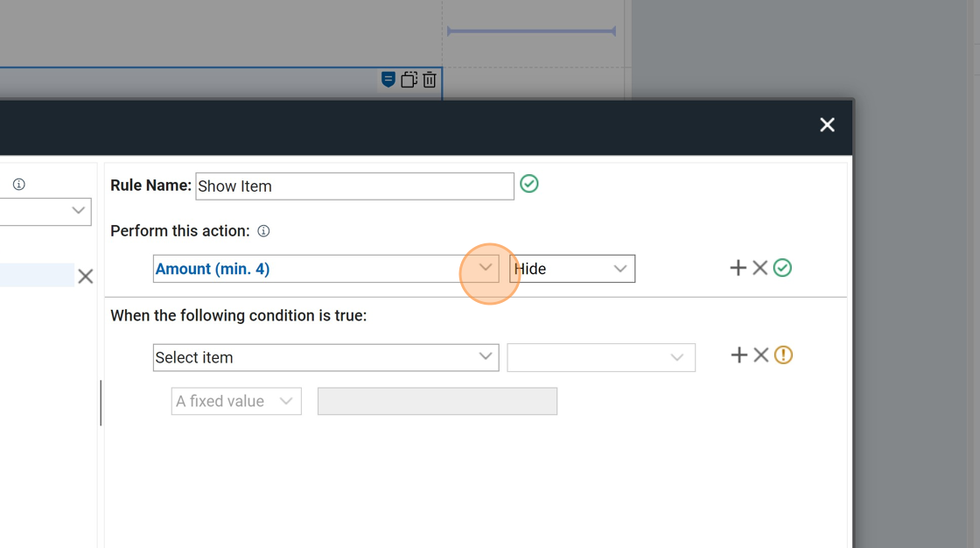Remove the highlighted rule in left panel
This screenshot has width=980, height=548.
(x=85, y=277)
